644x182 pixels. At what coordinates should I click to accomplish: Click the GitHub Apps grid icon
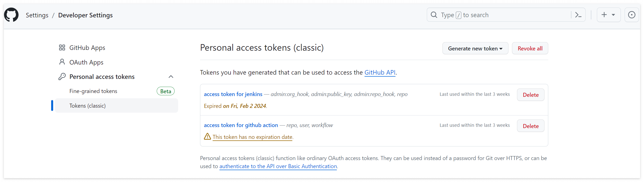62,48
